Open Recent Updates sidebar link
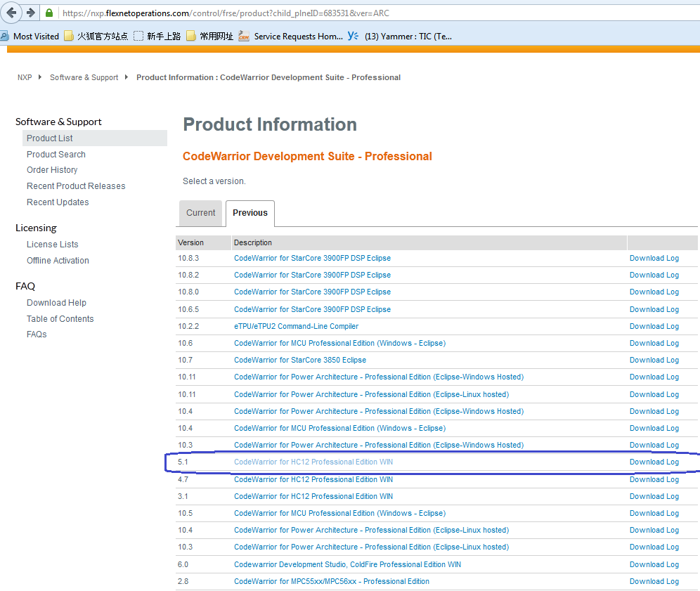 coord(58,202)
